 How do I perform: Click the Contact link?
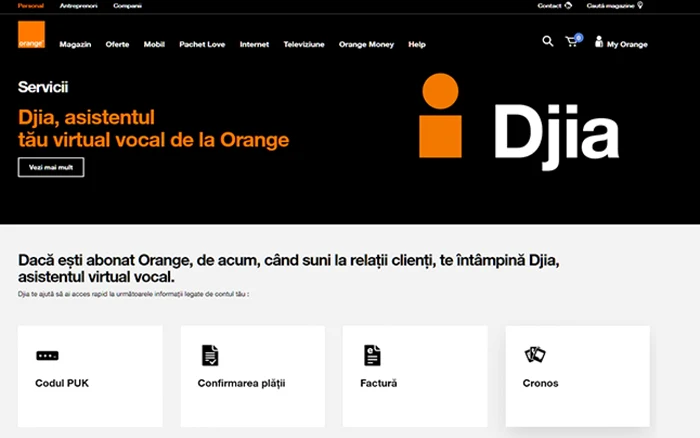click(549, 6)
